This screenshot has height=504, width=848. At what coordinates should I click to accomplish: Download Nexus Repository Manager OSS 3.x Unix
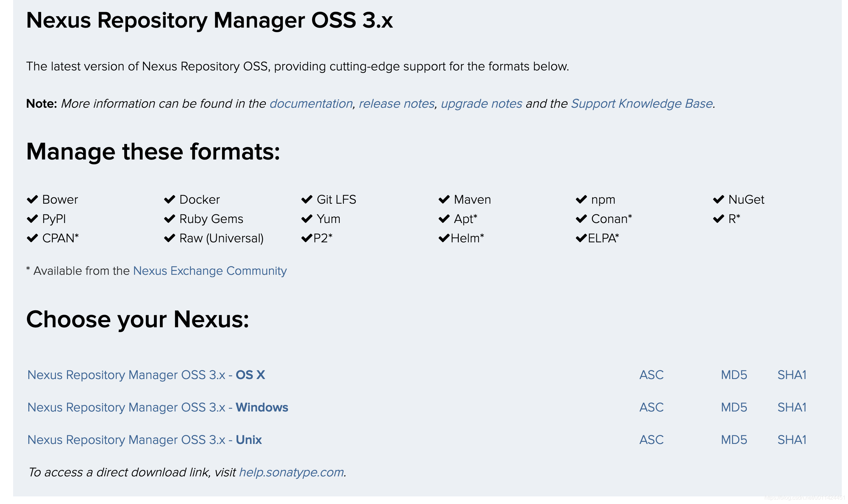pyautogui.click(x=145, y=440)
